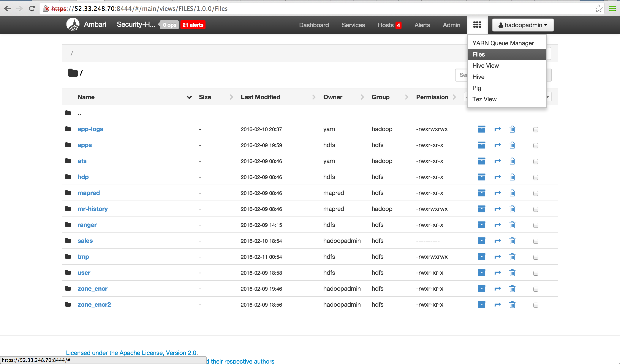Open the Hosts tab
Viewport: 620px width, 364px height.
(389, 25)
